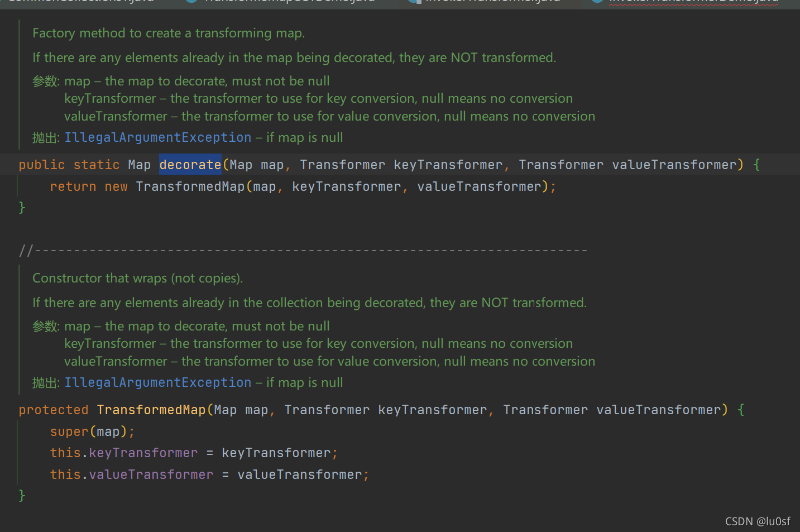Click the highlighted decorate method name
This screenshot has width=800, height=532.
(x=190, y=165)
